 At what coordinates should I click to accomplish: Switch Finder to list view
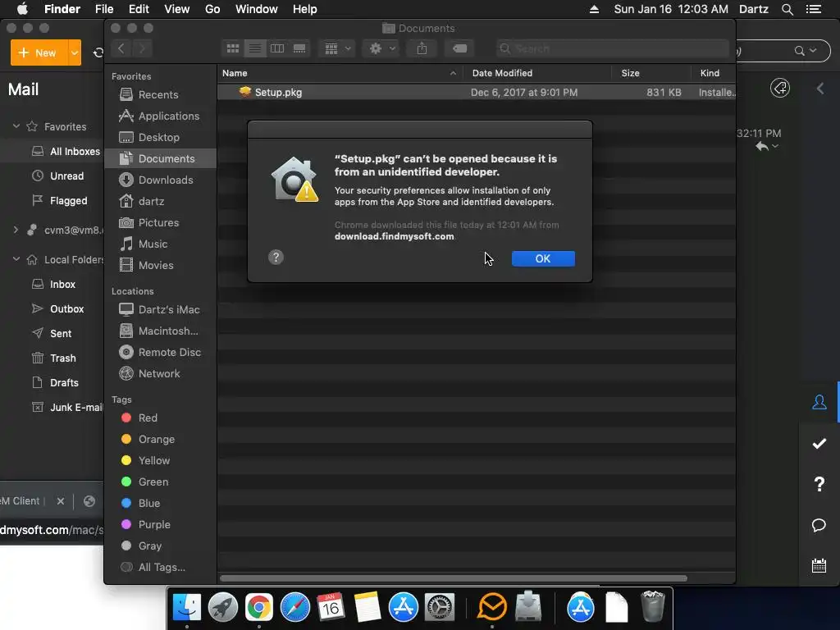255,48
